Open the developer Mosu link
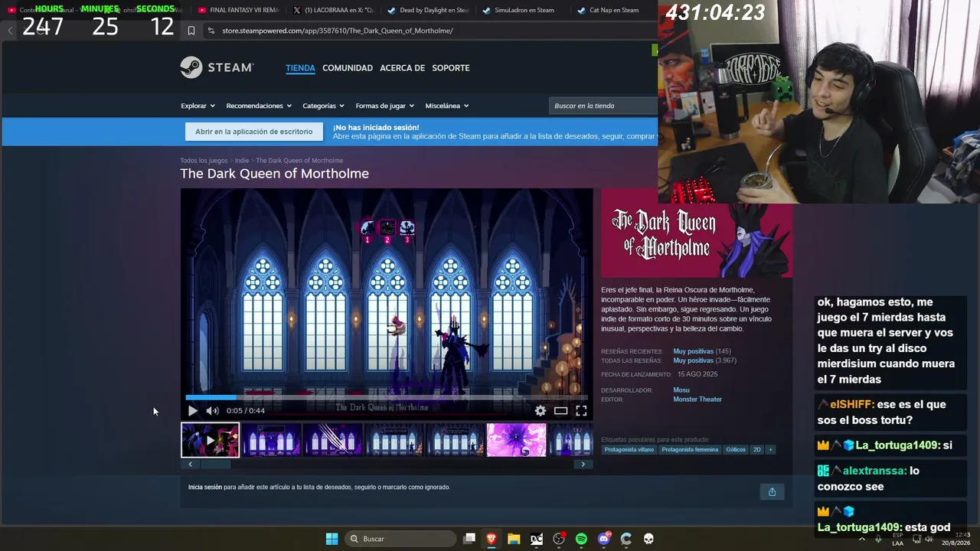The width and height of the screenshot is (980, 551). pyautogui.click(x=681, y=390)
